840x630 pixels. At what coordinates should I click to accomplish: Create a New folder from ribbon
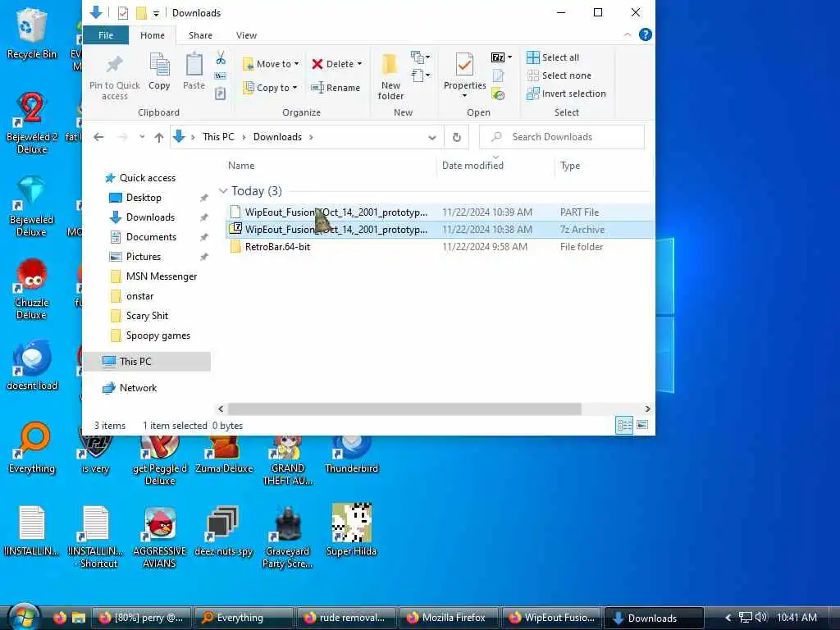[390, 76]
